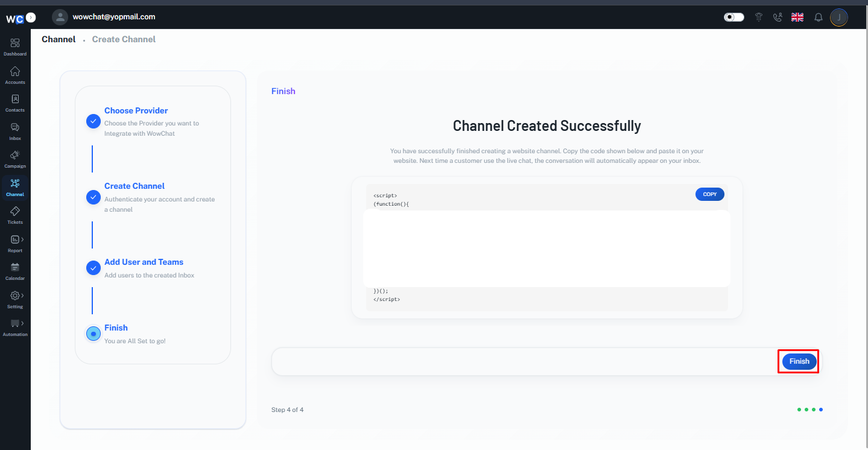Click the Finish section heading
This screenshot has width=868, height=450.
click(x=284, y=91)
